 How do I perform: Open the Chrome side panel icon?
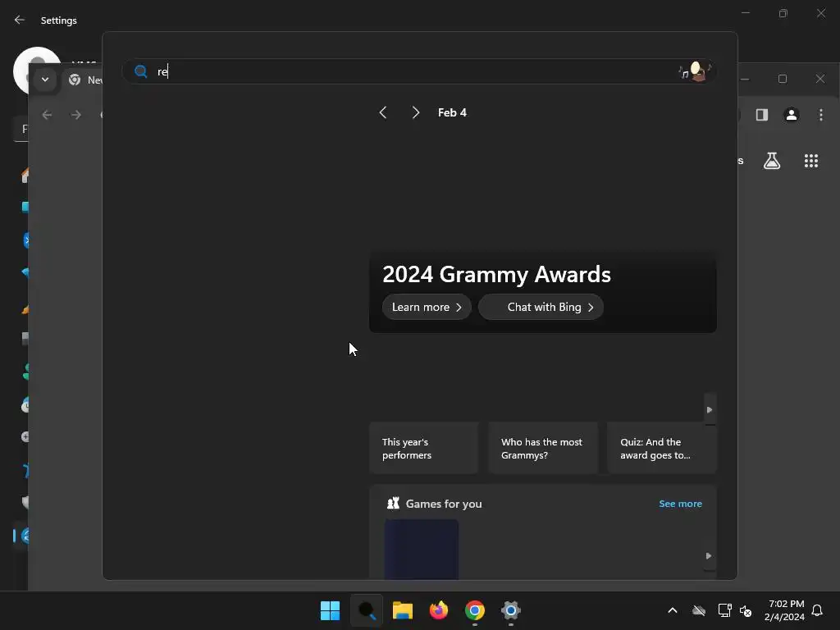(x=762, y=115)
